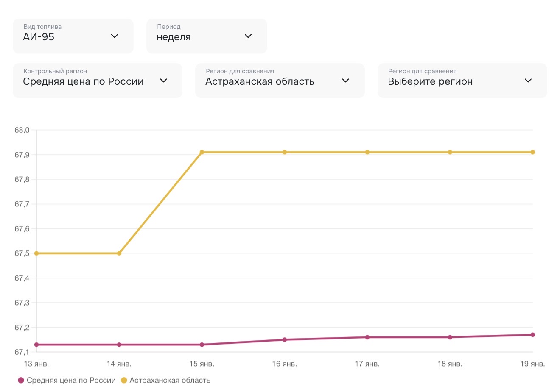
Task: Click the 16 янв. x-axis label
Action: (285, 364)
